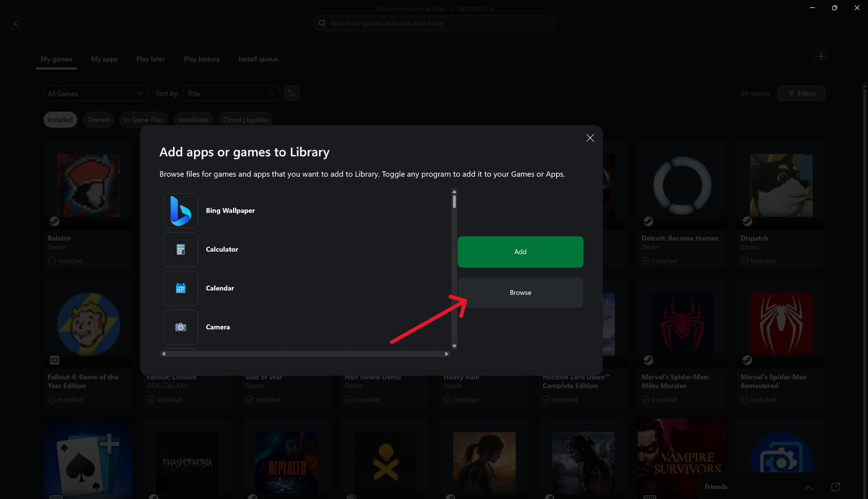
Task: Toggle the Installed filter chip
Action: click(x=60, y=120)
